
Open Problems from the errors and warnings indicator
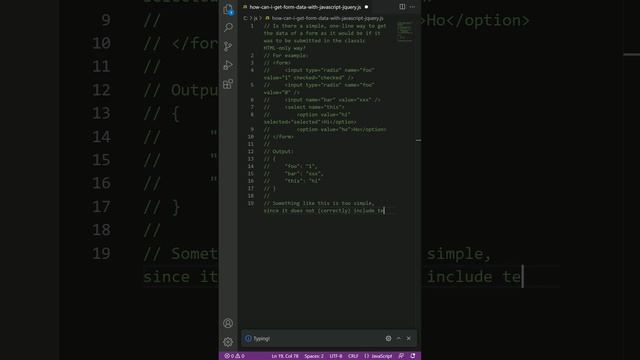[x=234, y=356]
